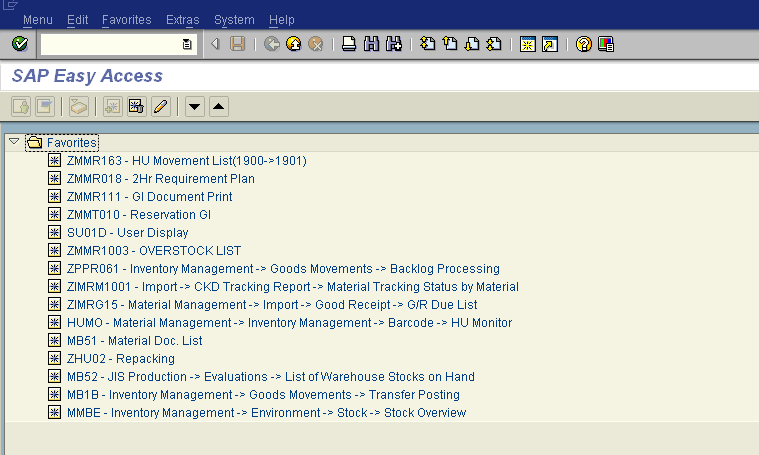The image size is (759, 455).
Task: Open the Extras menu
Action: [182, 20]
